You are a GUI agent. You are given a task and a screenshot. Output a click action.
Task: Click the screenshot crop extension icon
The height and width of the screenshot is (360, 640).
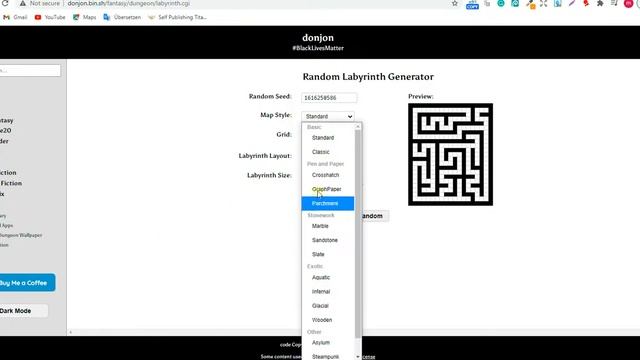pyautogui.click(x=543, y=3)
